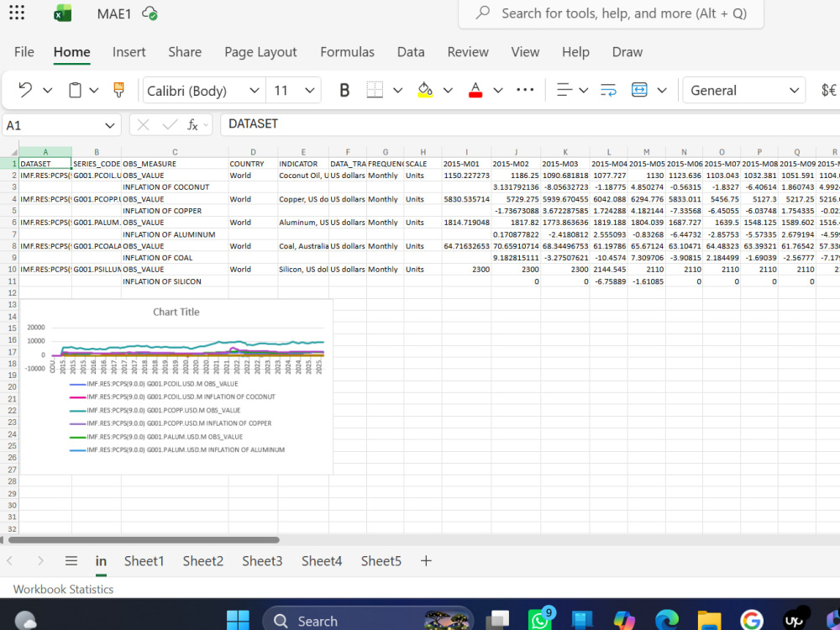Apply cell borders
The image size is (840, 630).
click(x=375, y=90)
